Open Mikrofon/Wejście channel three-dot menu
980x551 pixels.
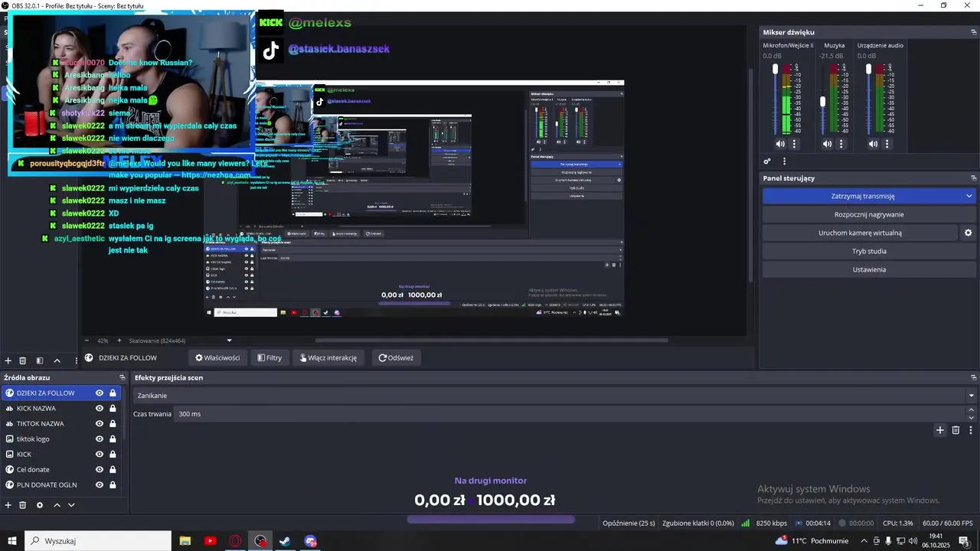tap(794, 144)
